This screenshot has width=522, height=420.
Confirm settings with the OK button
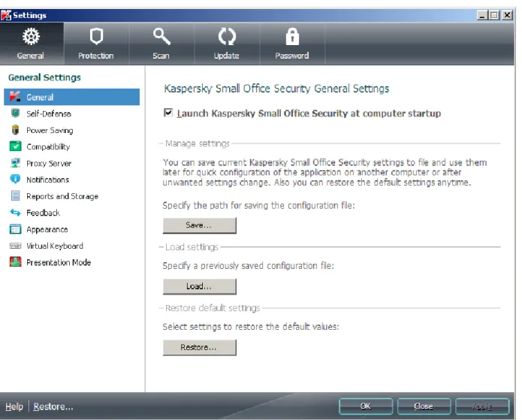tap(366, 406)
